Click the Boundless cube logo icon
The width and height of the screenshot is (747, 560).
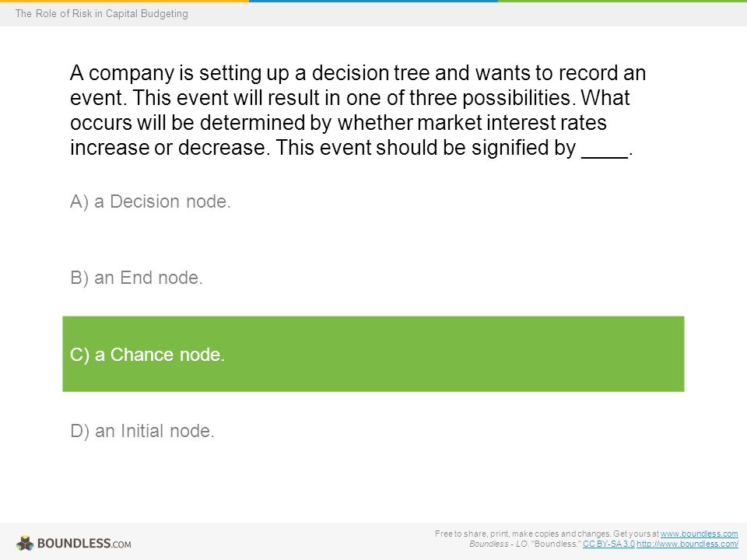point(25,544)
